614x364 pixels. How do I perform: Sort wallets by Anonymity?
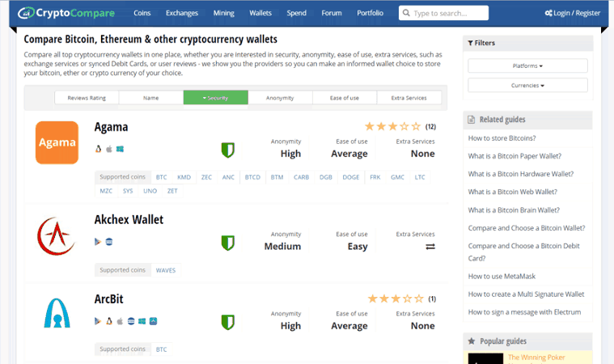point(280,98)
